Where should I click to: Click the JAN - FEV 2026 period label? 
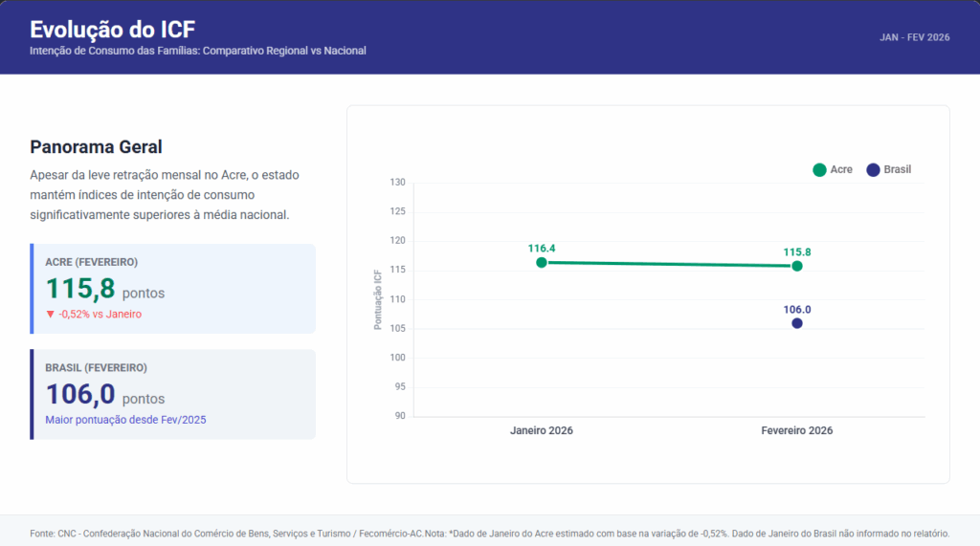(914, 37)
